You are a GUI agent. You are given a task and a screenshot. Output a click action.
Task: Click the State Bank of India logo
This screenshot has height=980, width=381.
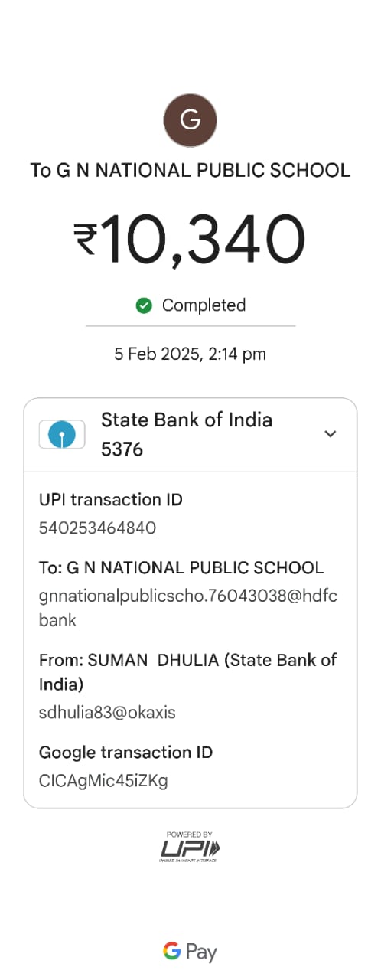63,435
